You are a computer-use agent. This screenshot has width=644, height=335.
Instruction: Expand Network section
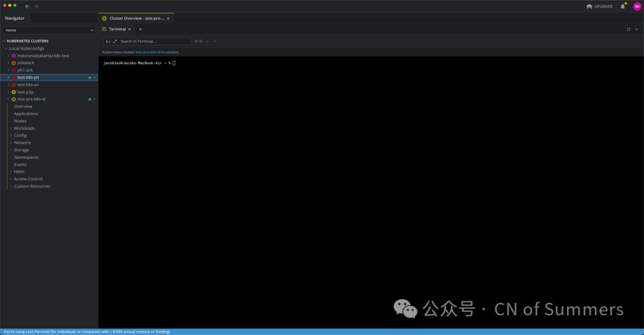[11, 143]
